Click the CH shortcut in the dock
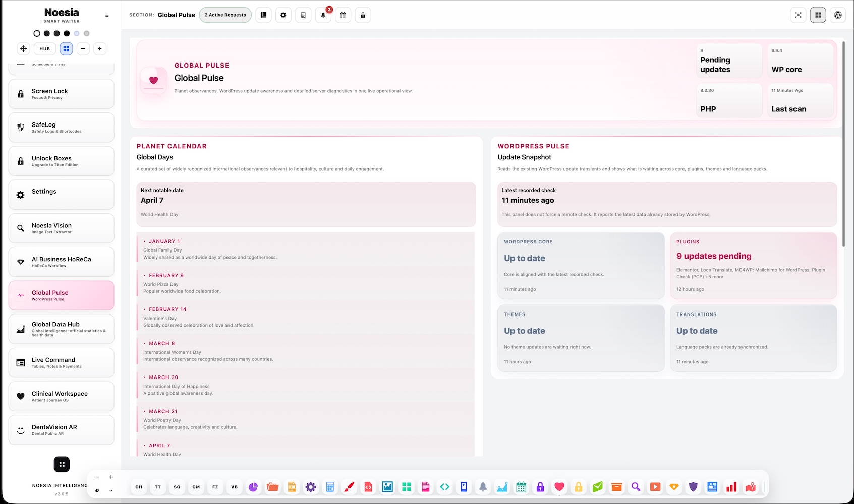854x504 pixels. pyautogui.click(x=139, y=487)
